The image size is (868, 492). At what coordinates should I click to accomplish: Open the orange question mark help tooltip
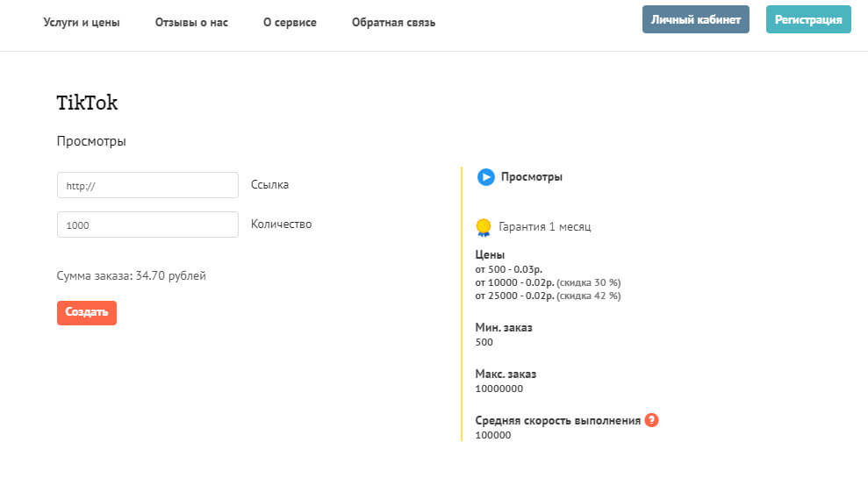(x=651, y=420)
